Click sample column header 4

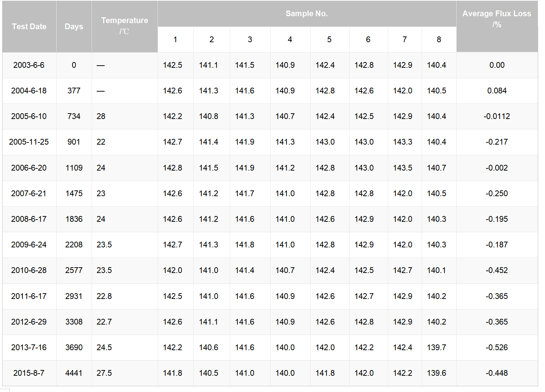[290, 40]
